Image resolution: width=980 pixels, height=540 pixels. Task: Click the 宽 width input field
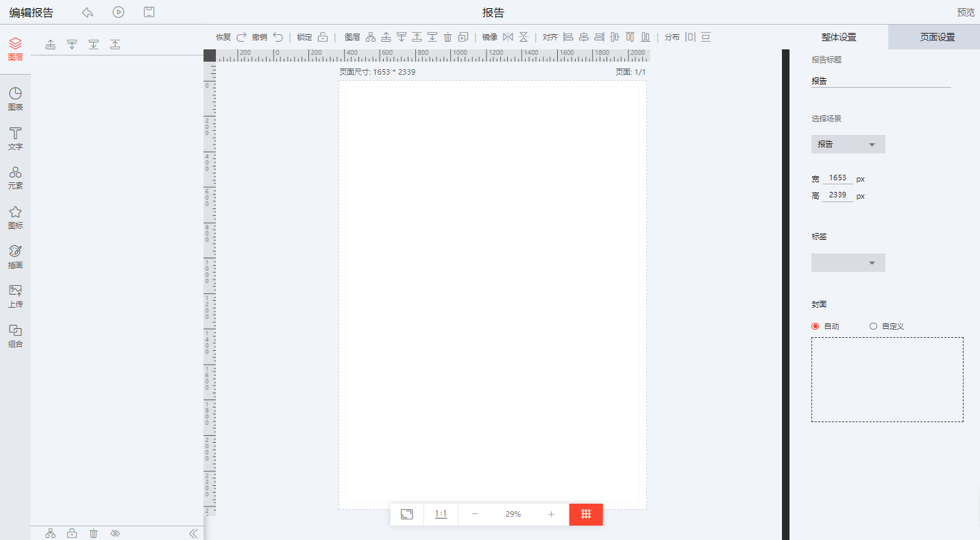pos(837,178)
